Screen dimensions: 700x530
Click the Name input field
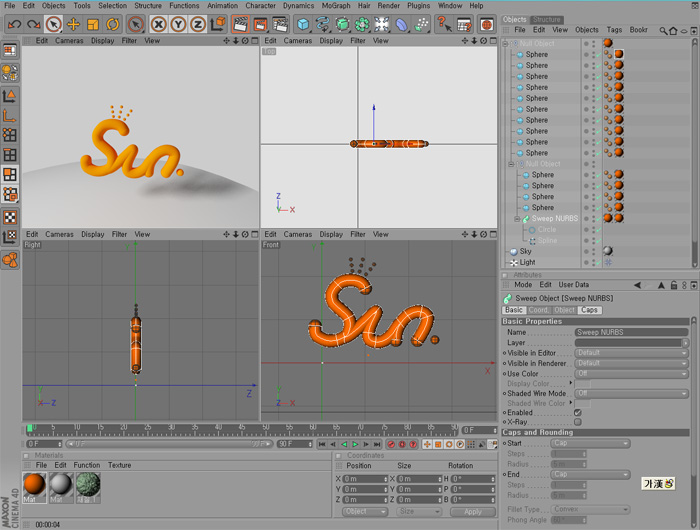point(631,332)
